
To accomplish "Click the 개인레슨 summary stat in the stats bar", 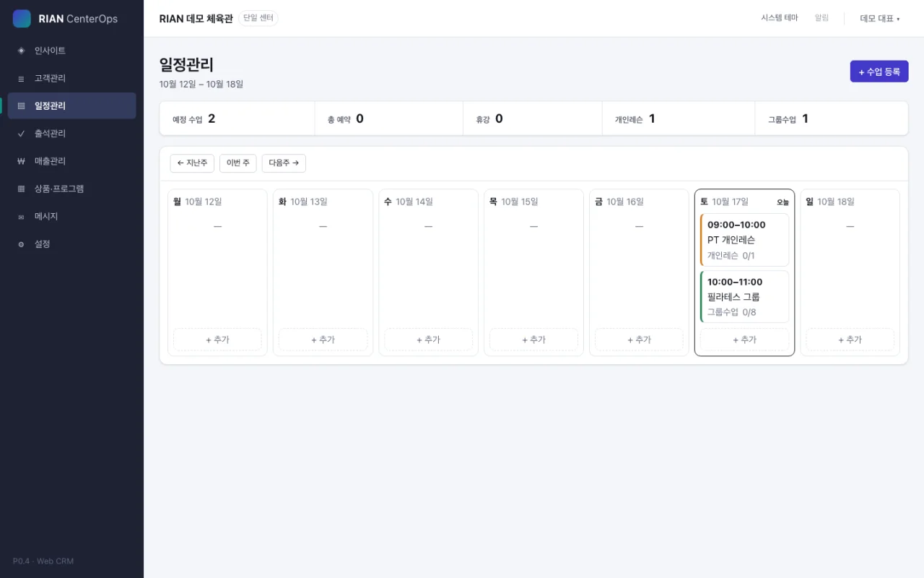I will 679,118.
